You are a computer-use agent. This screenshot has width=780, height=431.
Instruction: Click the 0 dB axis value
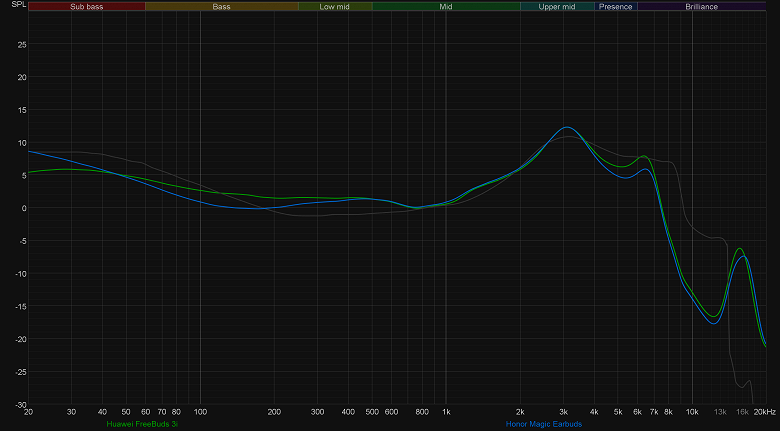pyautogui.click(x=24, y=208)
